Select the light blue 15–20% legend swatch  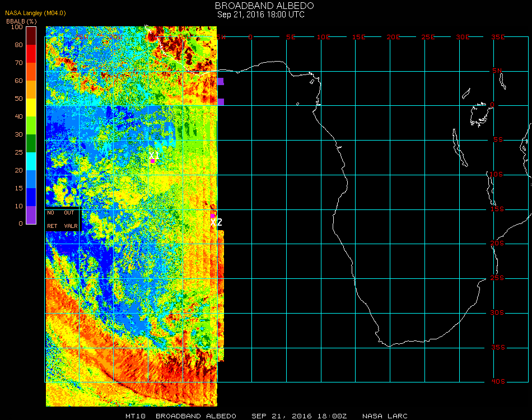(x=31, y=179)
